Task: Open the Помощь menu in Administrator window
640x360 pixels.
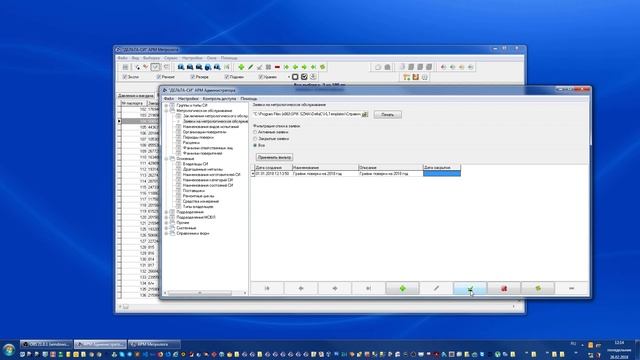Action: (249, 99)
